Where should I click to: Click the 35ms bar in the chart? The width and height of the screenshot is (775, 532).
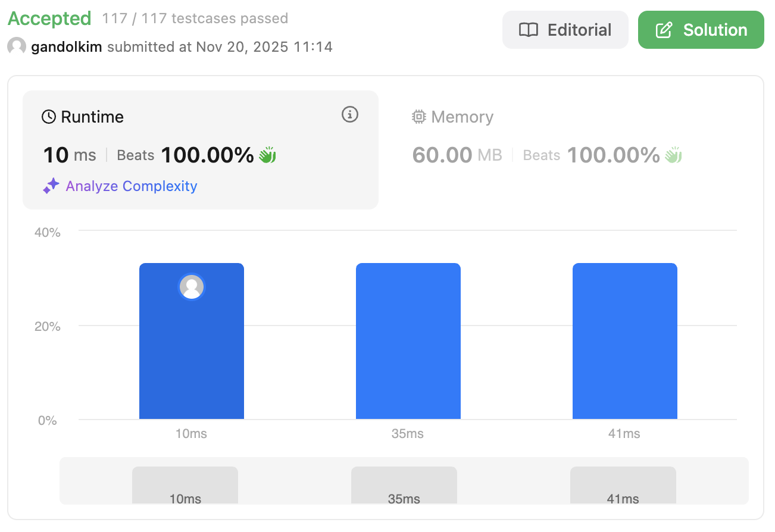click(x=408, y=341)
